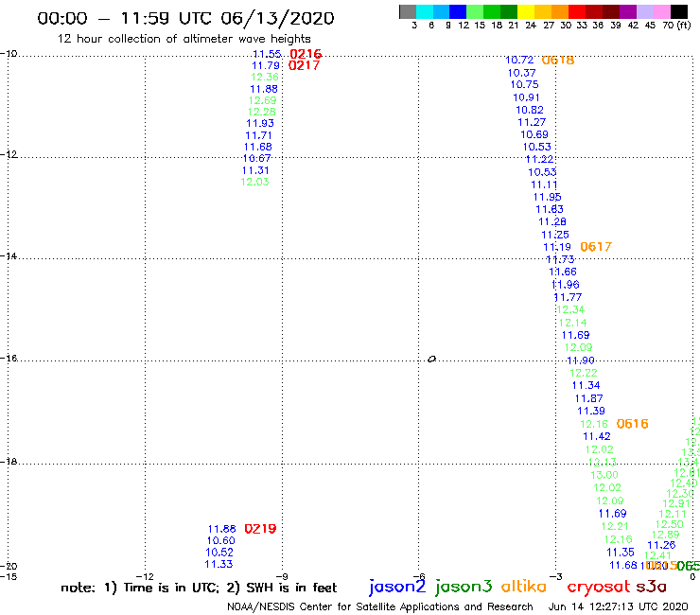Click the -9 longitude axis label
The image size is (700, 615).
[x=282, y=576]
